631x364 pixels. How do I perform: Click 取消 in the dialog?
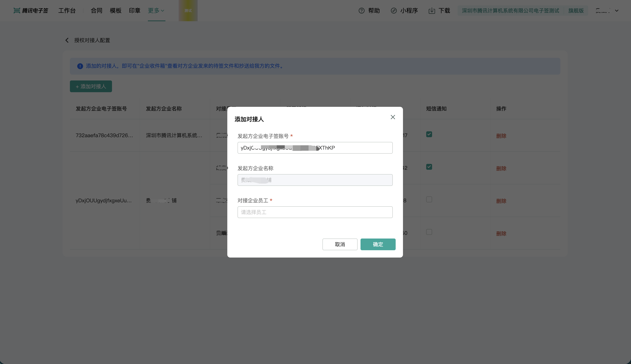(340, 244)
